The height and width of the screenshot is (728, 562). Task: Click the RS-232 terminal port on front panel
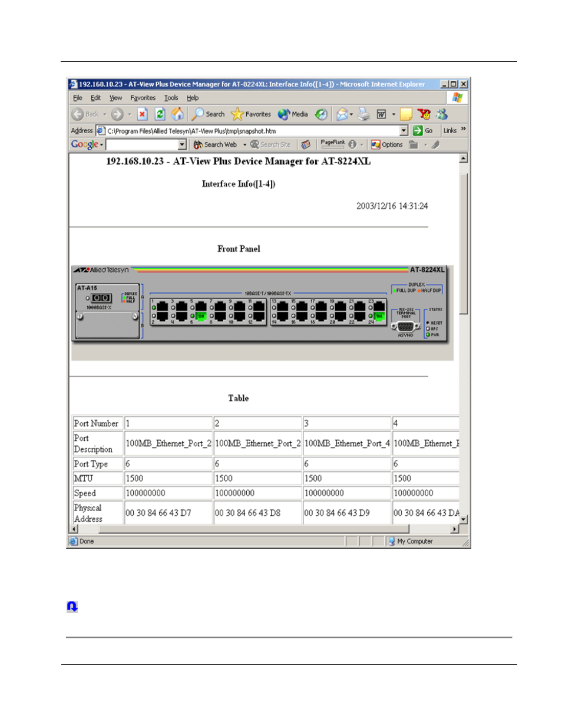[x=405, y=327]
